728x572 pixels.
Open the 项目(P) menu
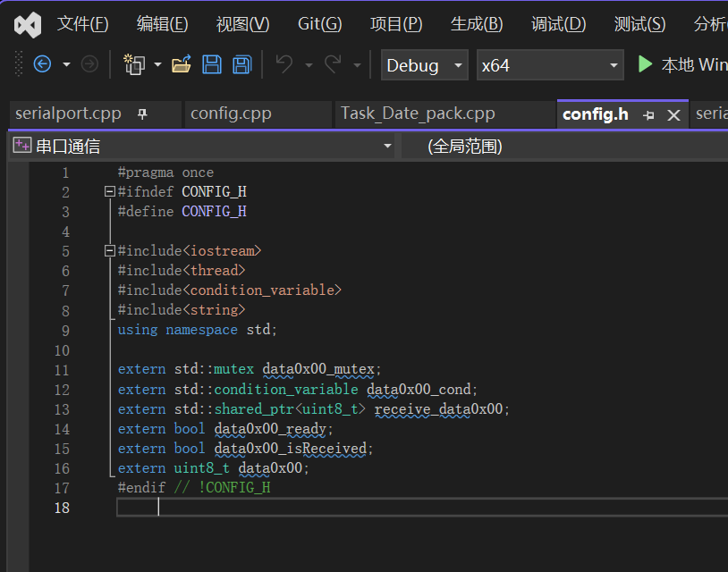tap(396, 24)
